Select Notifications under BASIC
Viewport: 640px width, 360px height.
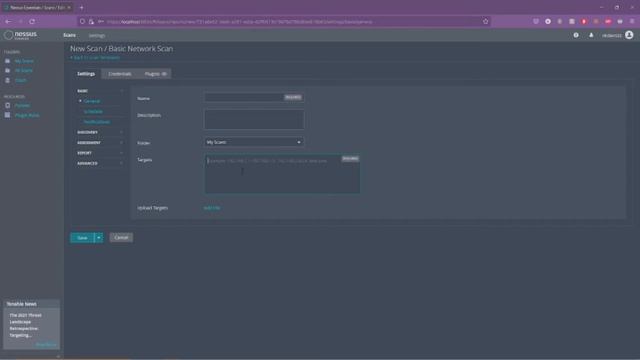point(97,122)
